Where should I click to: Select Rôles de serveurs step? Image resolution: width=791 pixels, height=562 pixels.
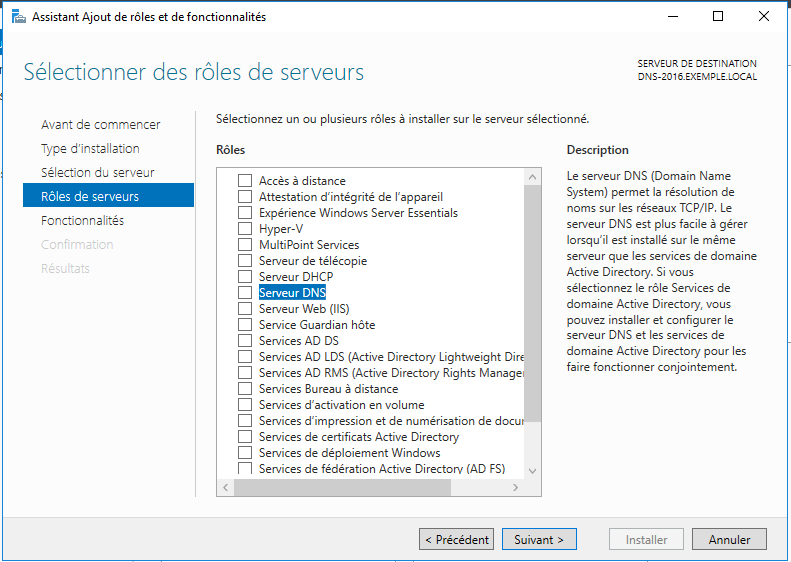pos(108,195)
